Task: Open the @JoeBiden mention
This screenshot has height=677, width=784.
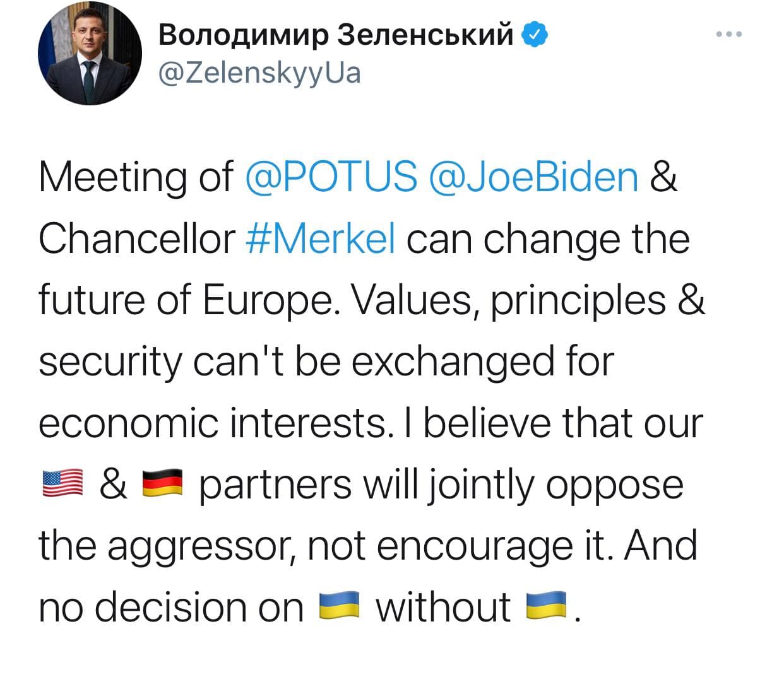Action: coord(533,176)
